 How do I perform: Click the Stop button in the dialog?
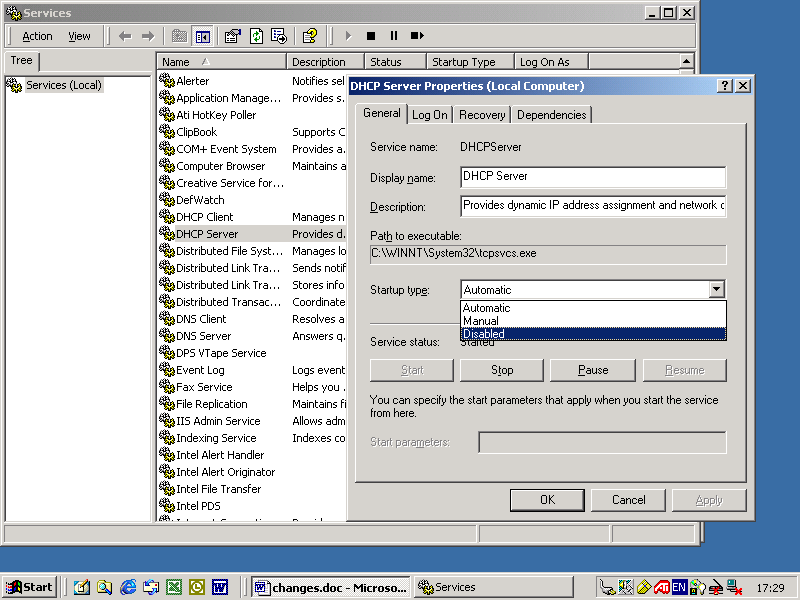pyautogui.click(x=502, y=370)
